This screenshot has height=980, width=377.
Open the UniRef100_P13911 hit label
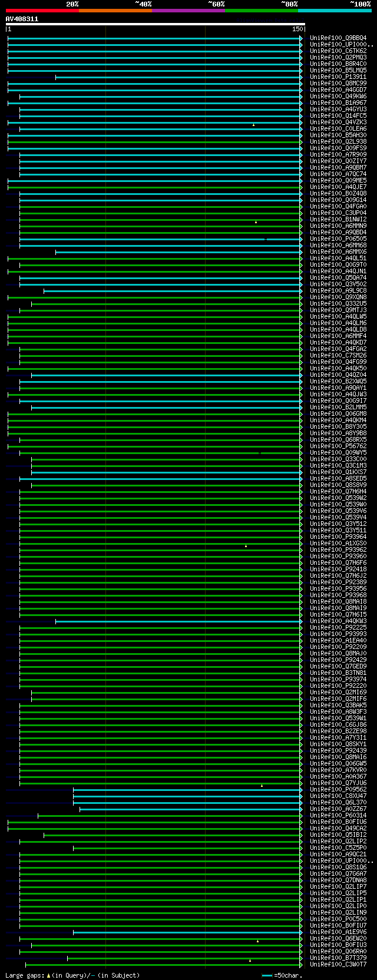tap(338, 77)
